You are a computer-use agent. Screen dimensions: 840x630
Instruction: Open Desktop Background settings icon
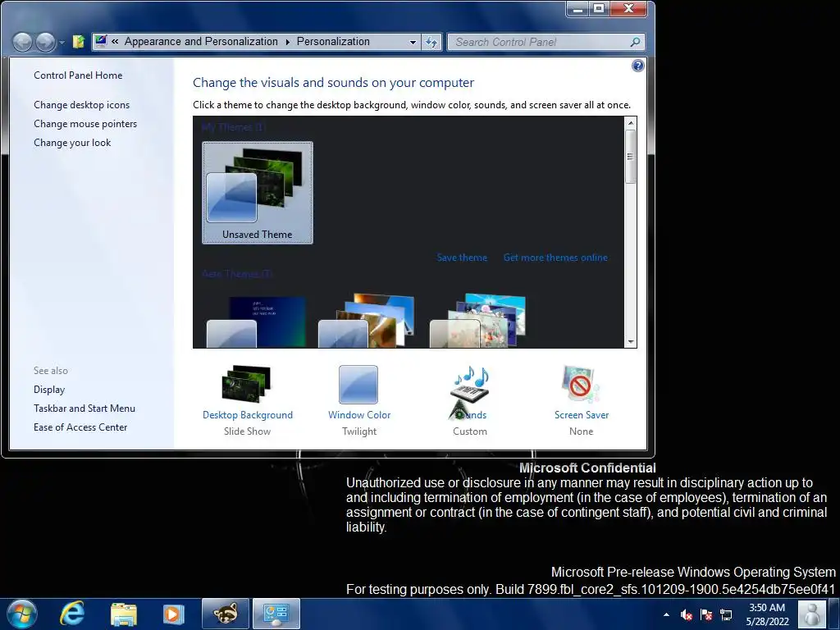(247, 384)
